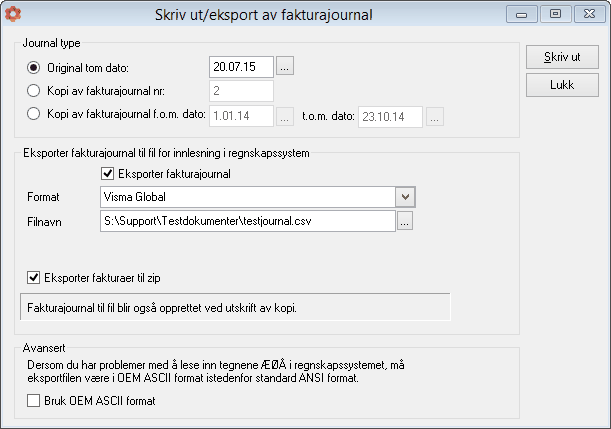Image resolution: width=611 pixels, height=429 pixels.
Task: Click the window title 'Skriv ut/eksport av fakturajournal'
Action: coord(264,15)
